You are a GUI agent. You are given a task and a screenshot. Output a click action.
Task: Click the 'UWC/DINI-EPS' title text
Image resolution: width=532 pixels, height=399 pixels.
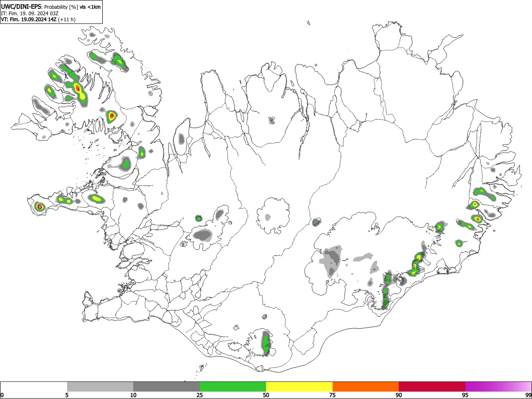21,7
